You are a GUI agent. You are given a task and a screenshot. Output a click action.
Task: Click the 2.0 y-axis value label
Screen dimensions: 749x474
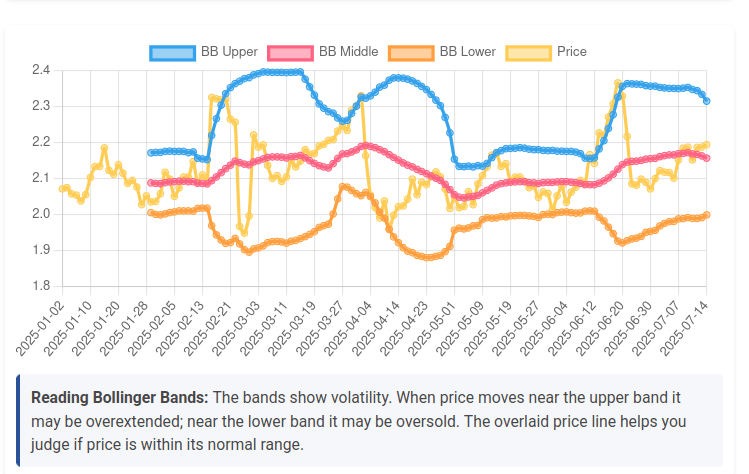(41, 214)
